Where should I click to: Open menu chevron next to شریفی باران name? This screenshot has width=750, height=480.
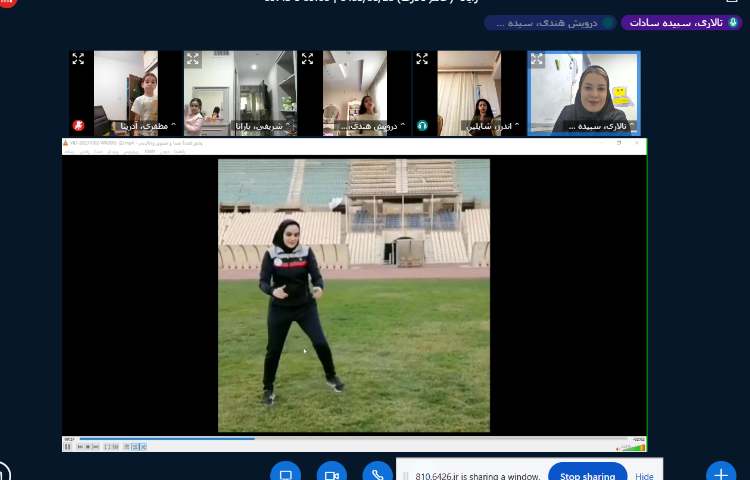click(288, 126)
